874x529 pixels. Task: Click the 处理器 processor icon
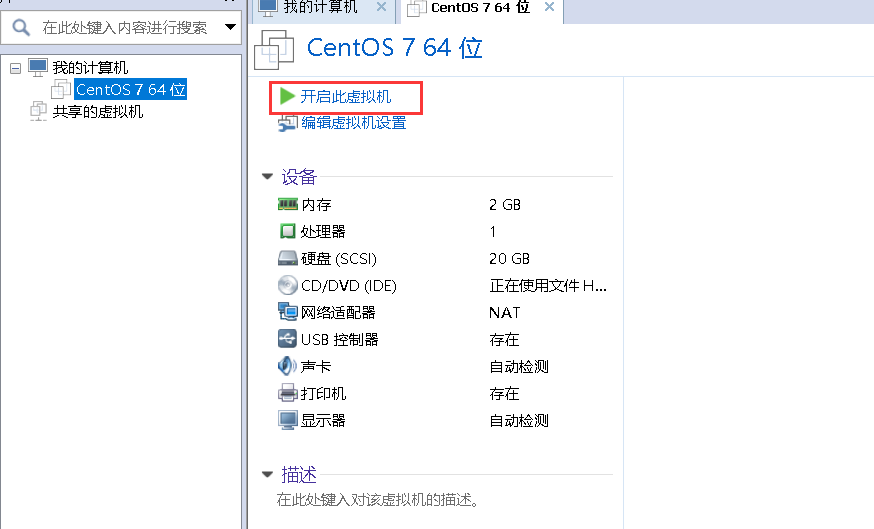pyautogui.click(x=288, y=231)
